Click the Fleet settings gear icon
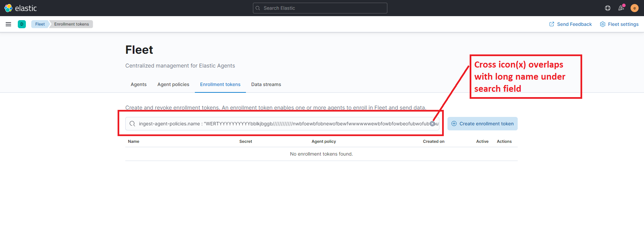 pyautogui.click(x=603, y=24)
